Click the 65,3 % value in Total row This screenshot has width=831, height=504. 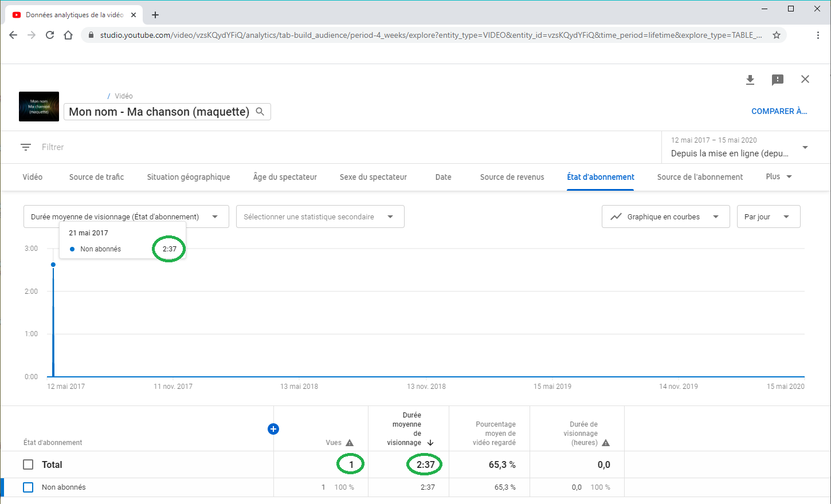click(502, 465)
